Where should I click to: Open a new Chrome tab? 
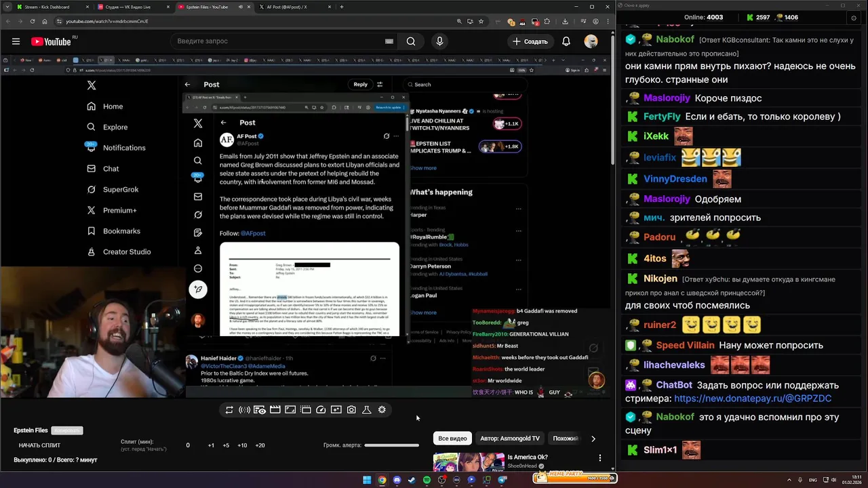[x=342, y=7]
